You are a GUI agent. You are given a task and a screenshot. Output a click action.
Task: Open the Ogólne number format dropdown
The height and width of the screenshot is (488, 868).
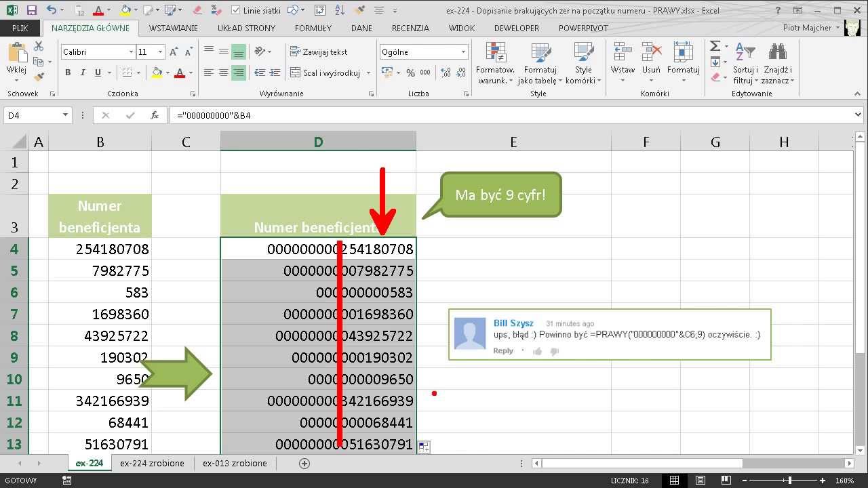pyautogui.click(x=463, y=52)
